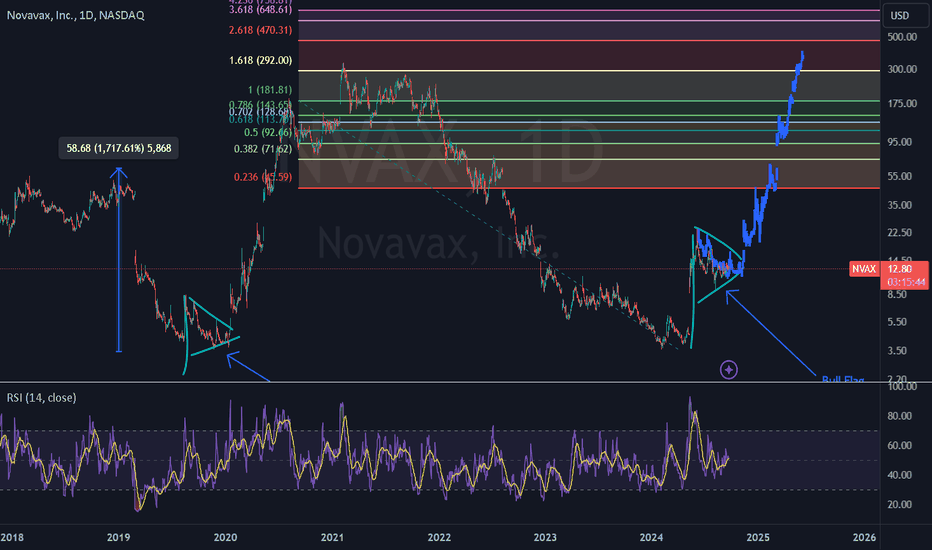Click the 500.00 price axis value
The width and height of the screenshot is (932, 550).
(x=902, y=37)
